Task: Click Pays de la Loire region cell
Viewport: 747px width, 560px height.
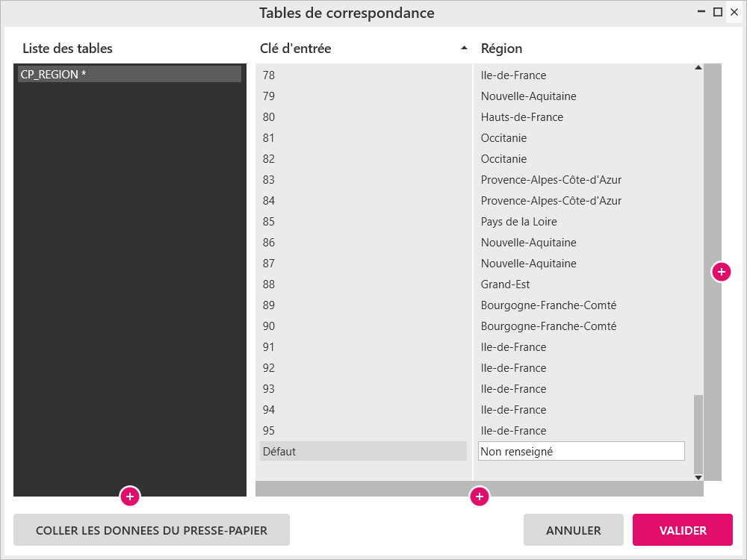Action: point(519,222)
